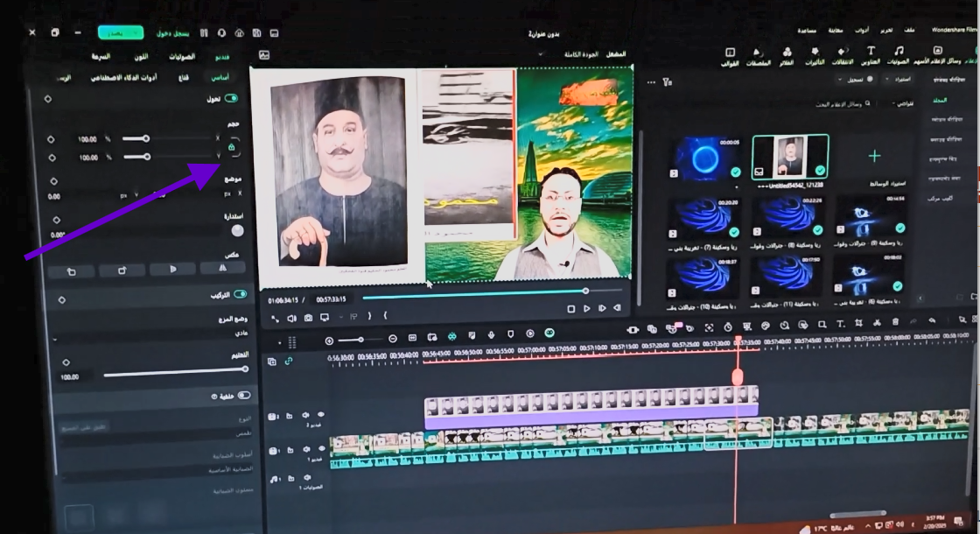The image size is (980, 534).
Task: Toggle the خلفية background switch
Action: (x=244, y=395)
